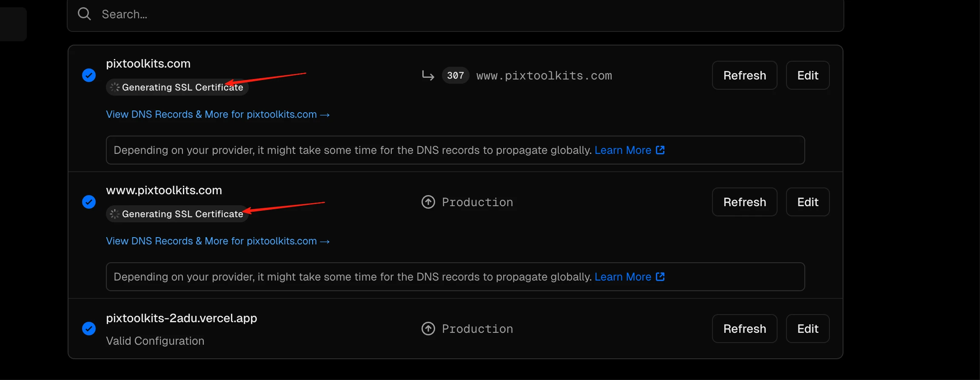Select the pixtoolkits-2adu.vercel.app domain name
The width and height of the screenshot is (980, 380).
(181, 318)
